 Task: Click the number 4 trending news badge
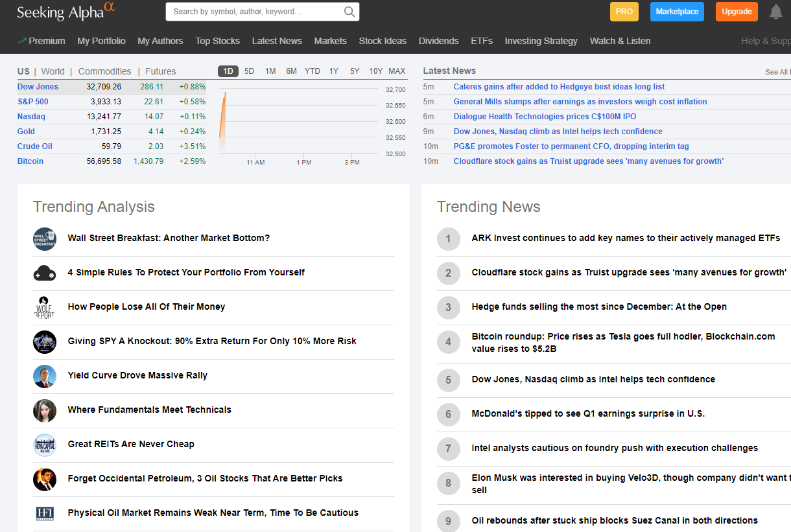448,342
